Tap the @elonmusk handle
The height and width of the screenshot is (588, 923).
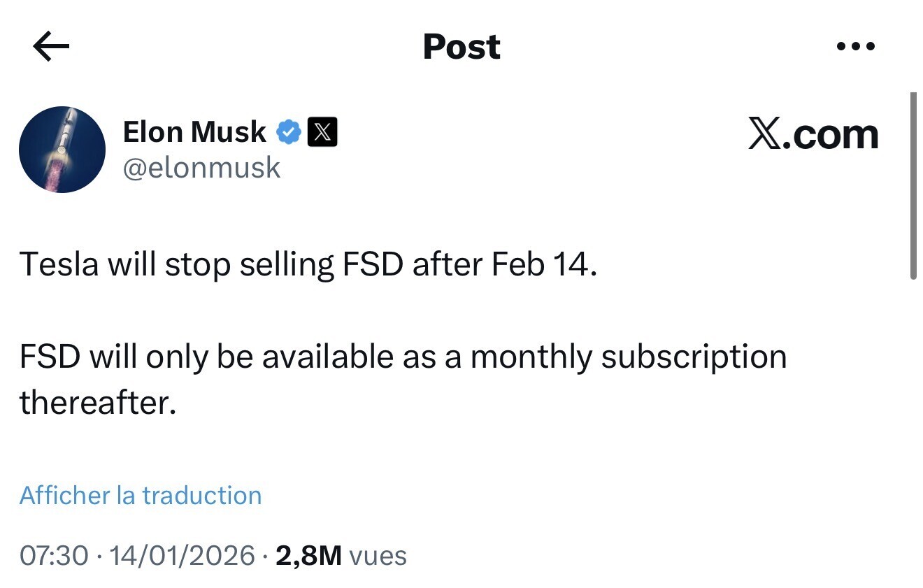coord(201,168)
